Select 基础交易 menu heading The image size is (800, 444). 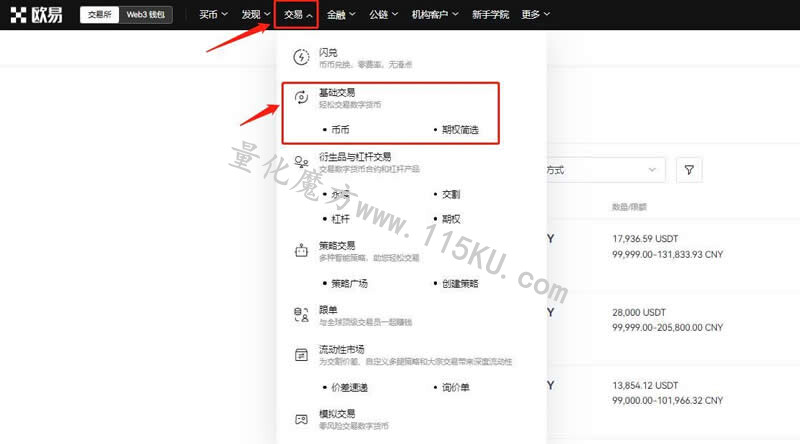337,92
